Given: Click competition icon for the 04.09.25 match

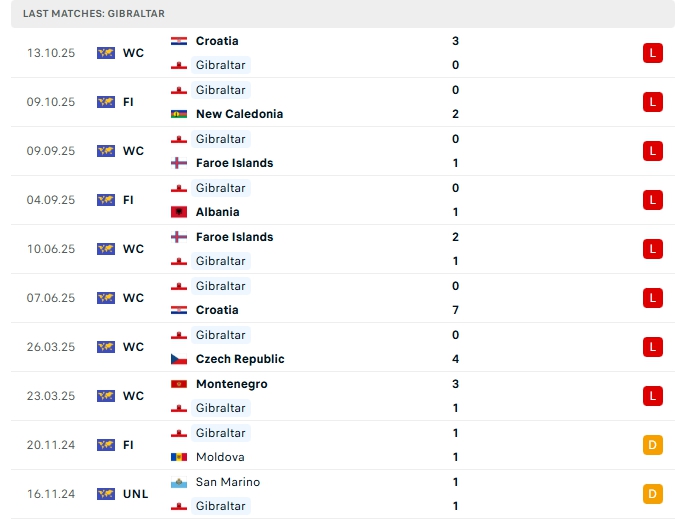Looking at the screenshot, I should pos(106,200).
